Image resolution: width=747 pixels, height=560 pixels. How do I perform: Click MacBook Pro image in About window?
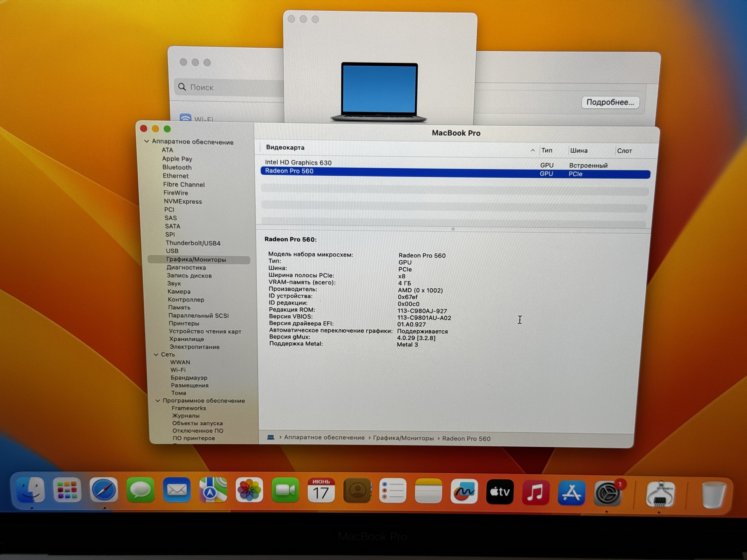point(379,92)
